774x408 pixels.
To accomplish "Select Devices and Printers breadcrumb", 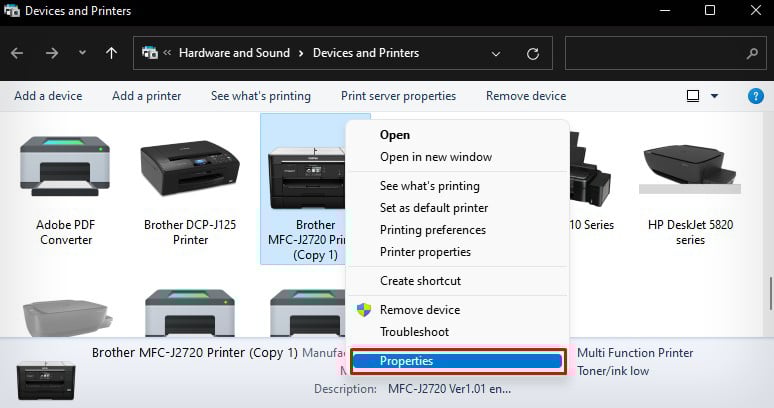I will [366, 53].
